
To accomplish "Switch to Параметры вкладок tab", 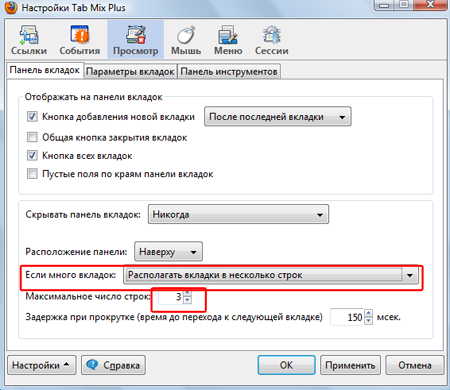I will (130, 72).
